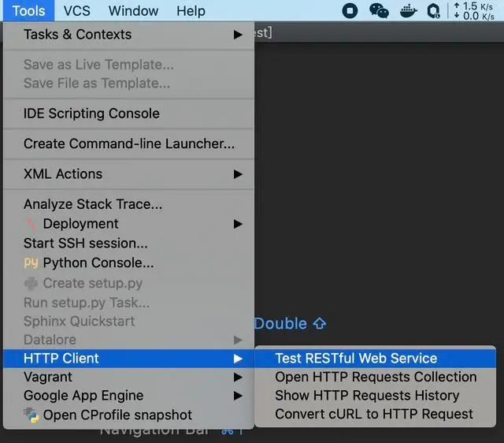The image size is (504, 443).
Task: Select Sphinx Quickstart entry
Action: pos(128,321)
